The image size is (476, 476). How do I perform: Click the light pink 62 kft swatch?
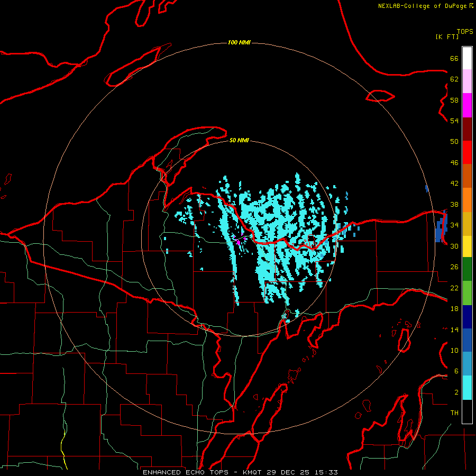click(x=467, y=81)
